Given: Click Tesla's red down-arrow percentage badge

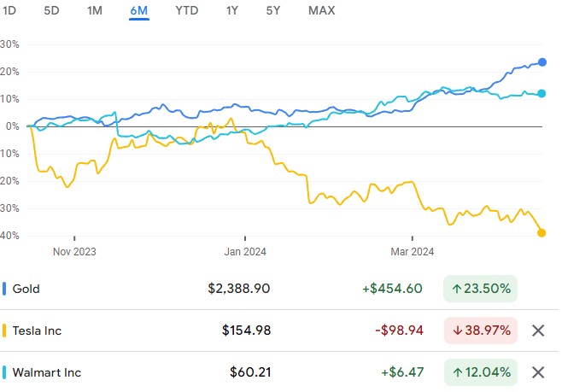Looking at the screenshot, I should tap(480, 331).
